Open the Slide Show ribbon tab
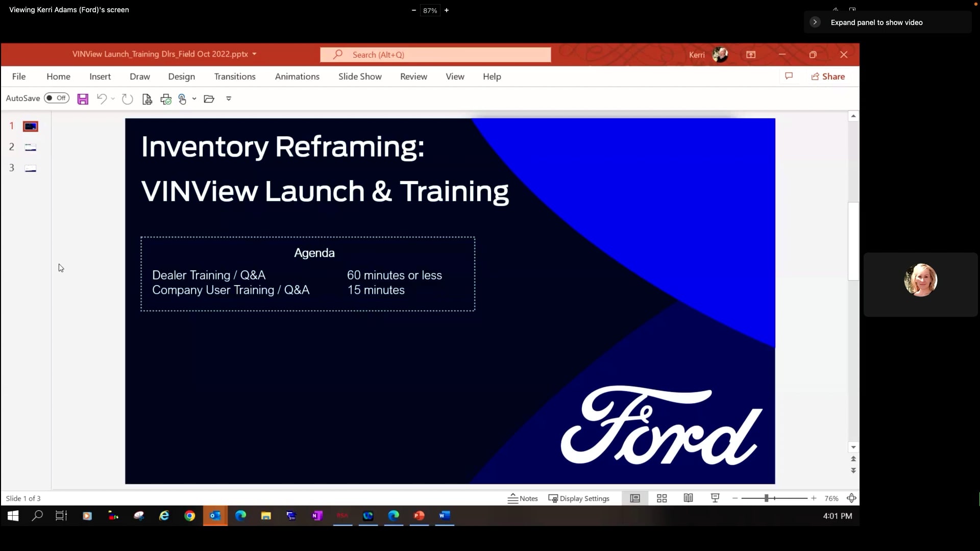 (360, 77)
